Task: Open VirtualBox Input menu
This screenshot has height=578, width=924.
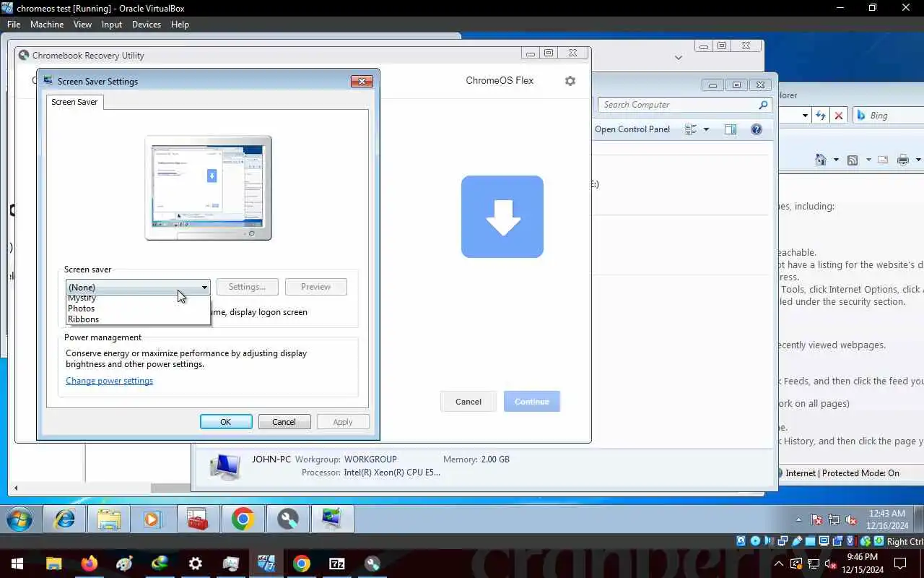Action: click(112, 25)
